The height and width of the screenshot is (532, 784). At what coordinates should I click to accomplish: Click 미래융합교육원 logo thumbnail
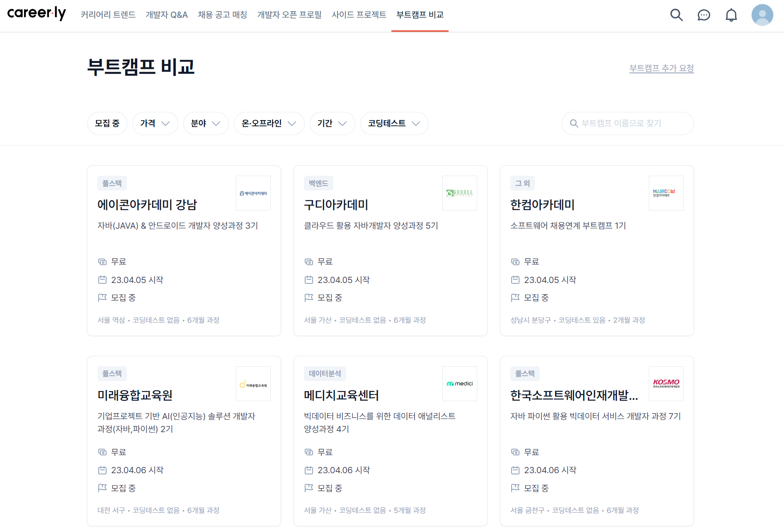pos(253,384)
